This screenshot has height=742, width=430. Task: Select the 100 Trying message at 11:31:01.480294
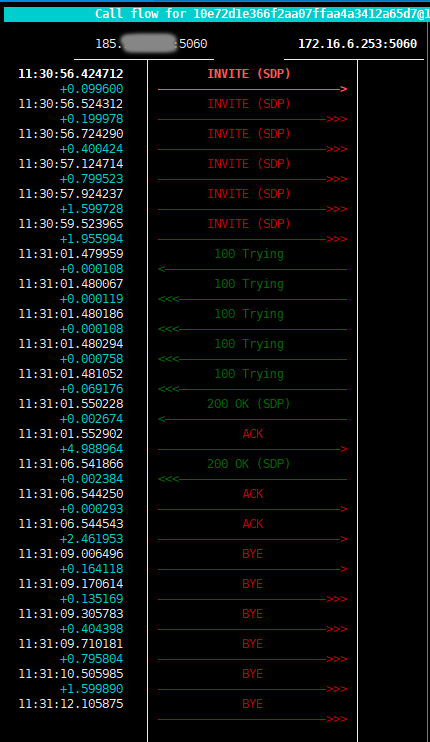click(249, 344)
